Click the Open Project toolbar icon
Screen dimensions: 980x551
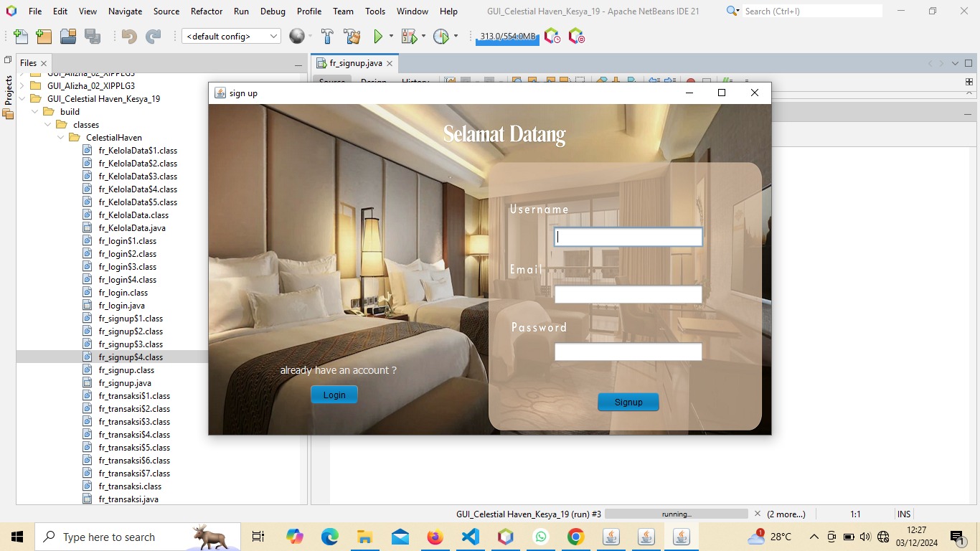click(68, 37)
